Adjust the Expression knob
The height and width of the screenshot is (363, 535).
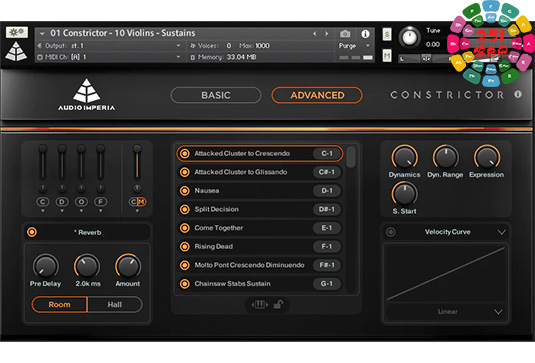coord(487,158)
